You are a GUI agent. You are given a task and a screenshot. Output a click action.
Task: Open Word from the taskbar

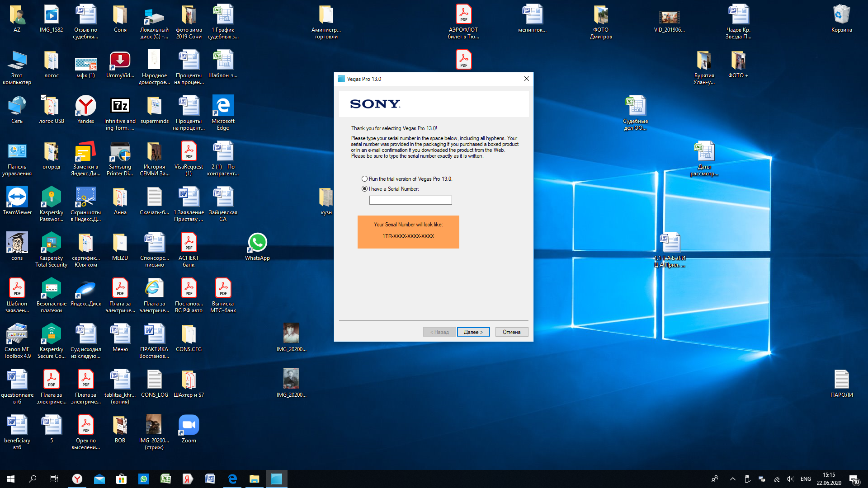click(x=210, y=479)
